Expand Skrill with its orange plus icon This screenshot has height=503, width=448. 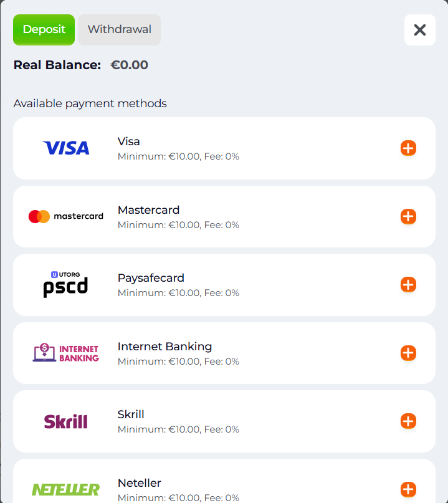point(408,421)
